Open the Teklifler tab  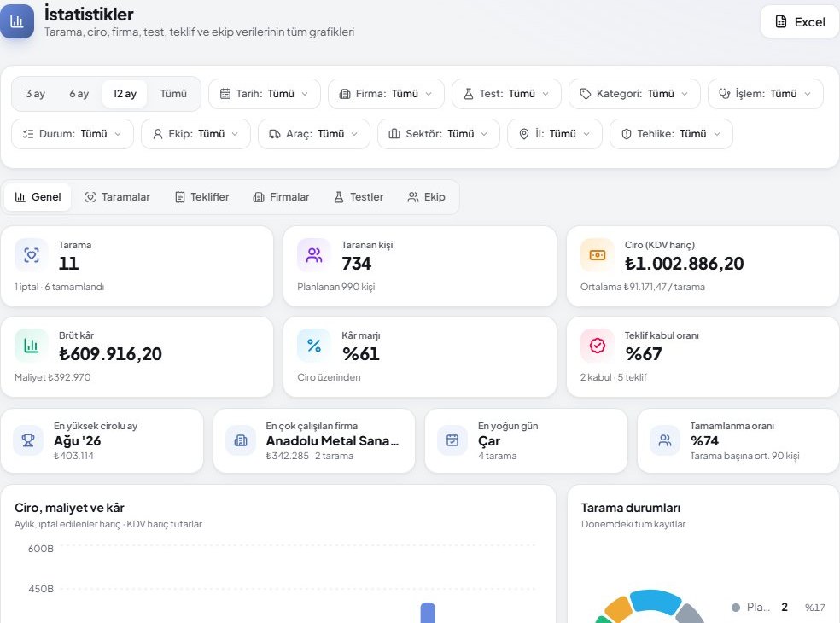pyautogui.click(x=202, y=197)
